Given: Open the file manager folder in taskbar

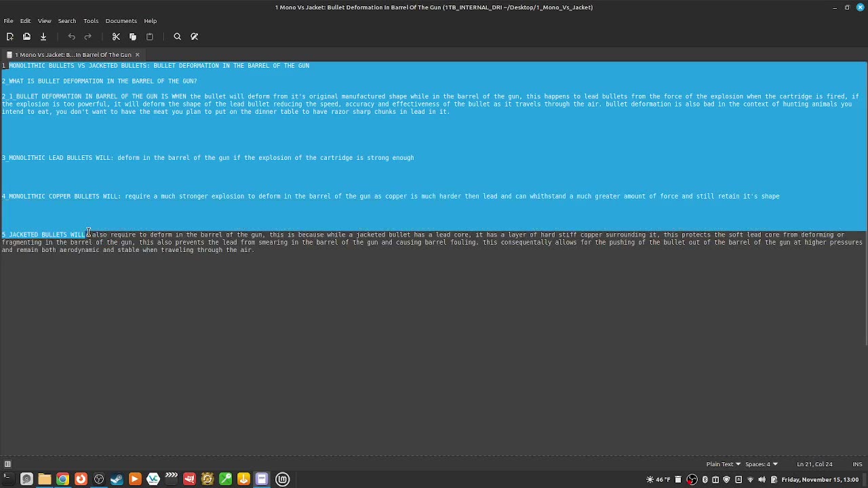Looking at the screenshot, I should coord(45,479).
